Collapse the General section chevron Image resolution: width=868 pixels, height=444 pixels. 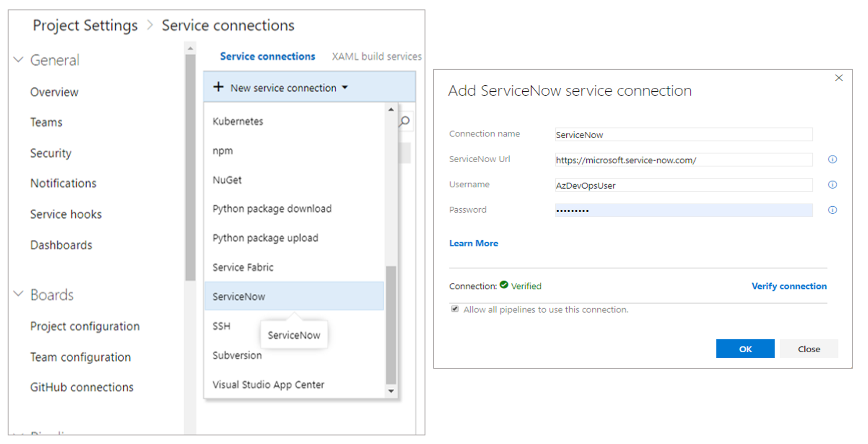(19, 60)
